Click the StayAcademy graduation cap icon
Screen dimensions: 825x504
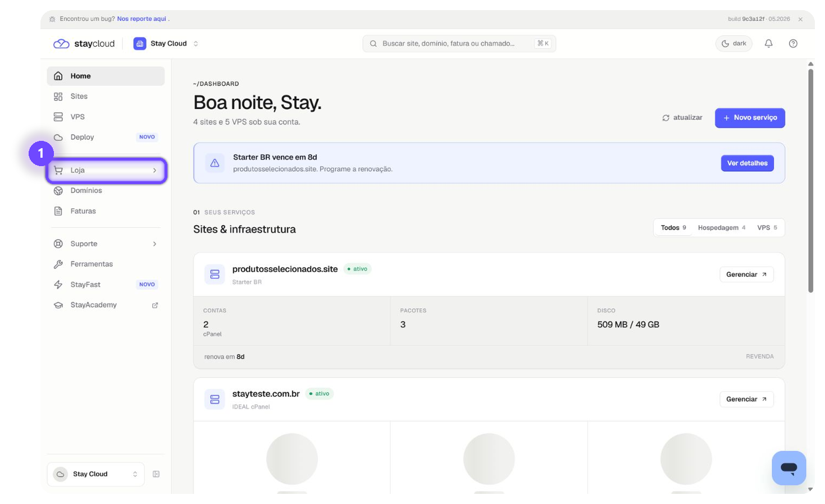(x=58, y=305)
